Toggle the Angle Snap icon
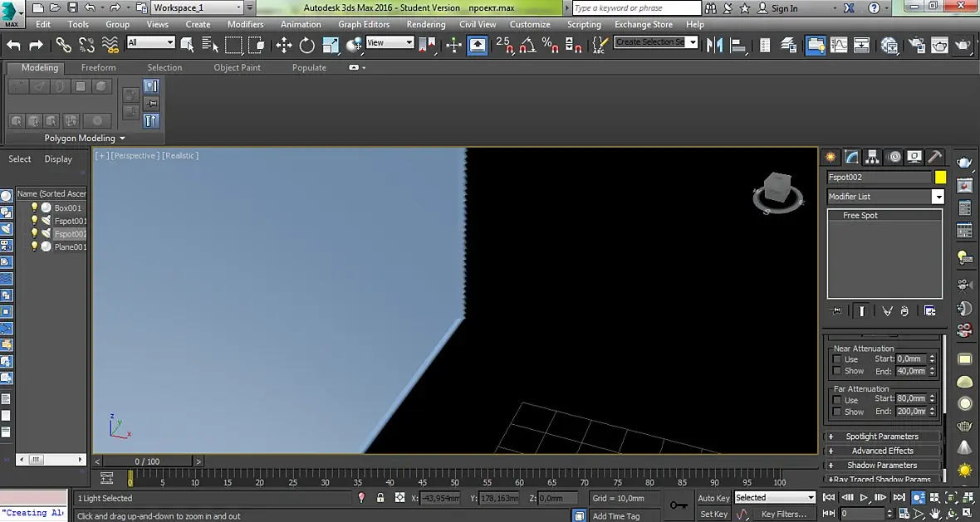 (527, 45)
